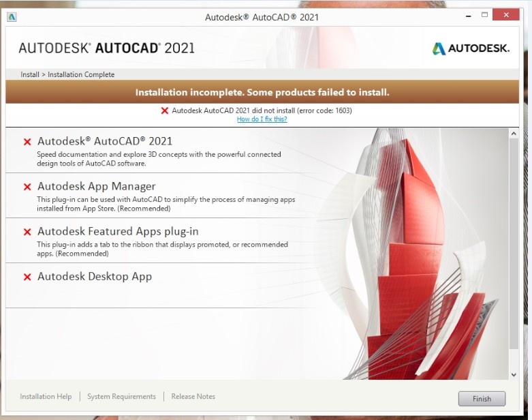The height and width of the screenshot is (420, 532).
Task: Click the scrollbar down arrow
Action: click(x=514, y=375)
